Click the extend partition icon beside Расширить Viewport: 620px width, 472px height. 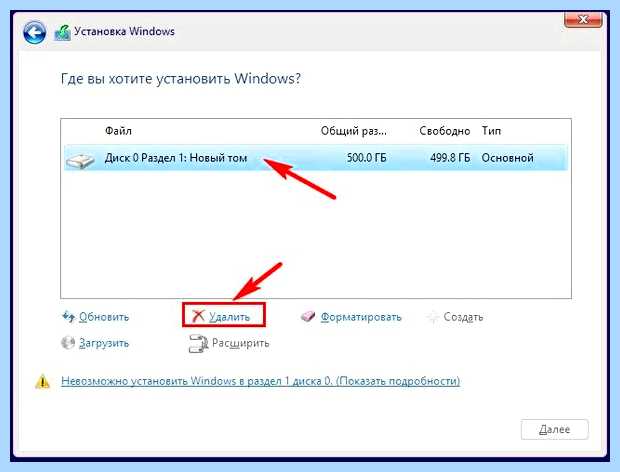pos(198,343)
